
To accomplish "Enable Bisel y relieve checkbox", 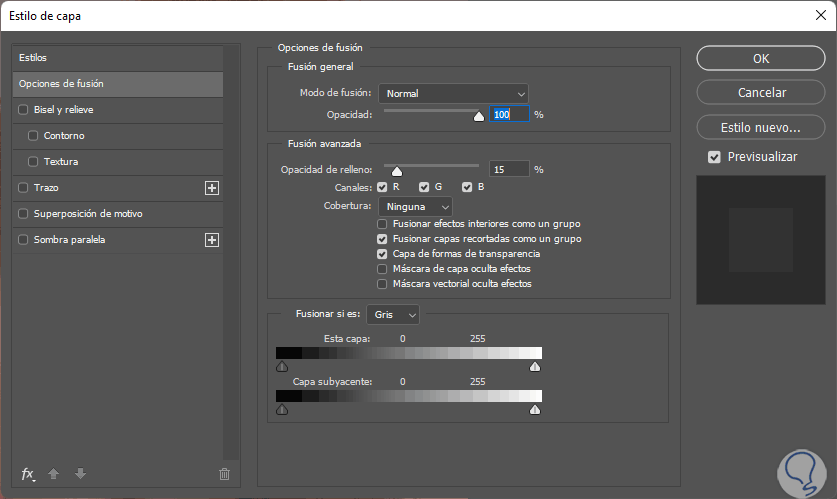I will coord(23,109).
